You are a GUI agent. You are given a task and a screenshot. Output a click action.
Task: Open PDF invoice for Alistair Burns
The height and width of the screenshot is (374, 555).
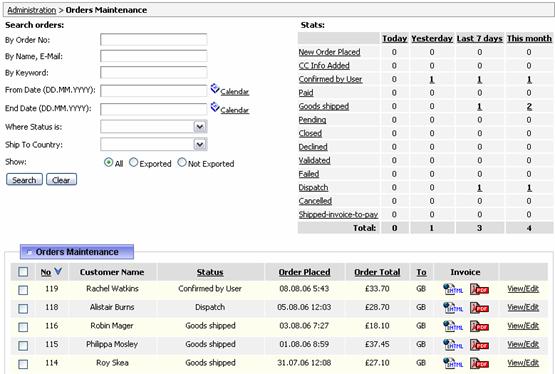click(x=479, y=307)
